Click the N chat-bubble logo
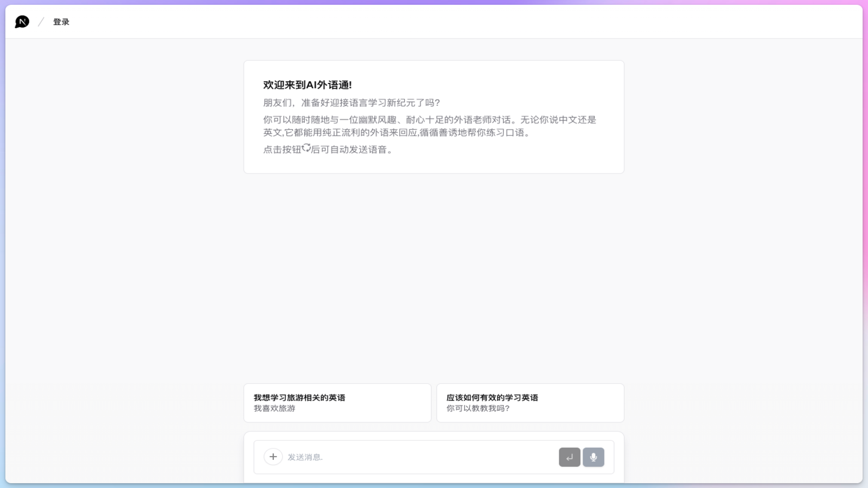Screen dimensions: 868x488 pos(22,22)
